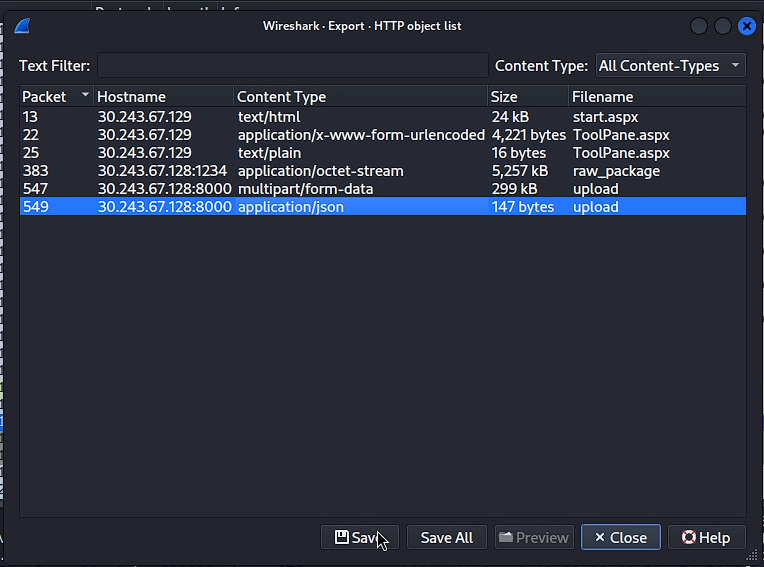Click the start.aspx filename
This screenshot has height=567, width=764.
[x=605, y=117]
